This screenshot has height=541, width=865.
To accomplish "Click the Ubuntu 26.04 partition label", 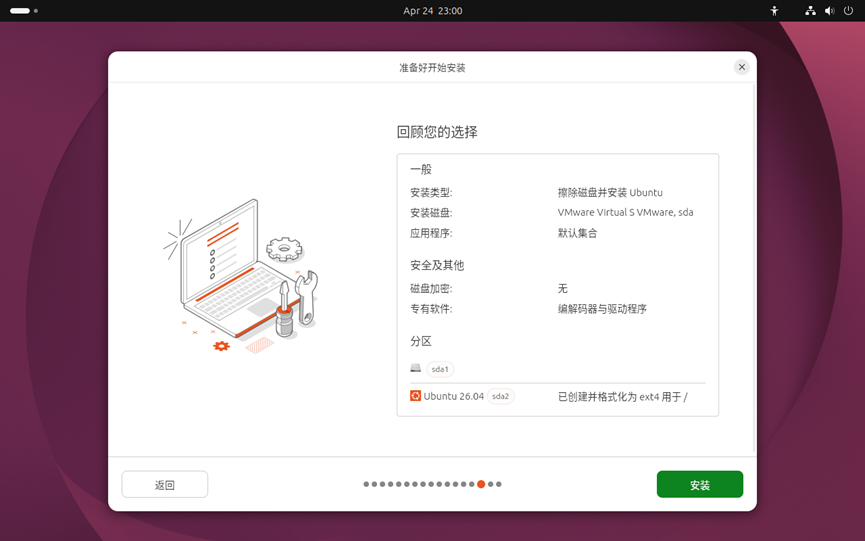I will pos(453,396).
